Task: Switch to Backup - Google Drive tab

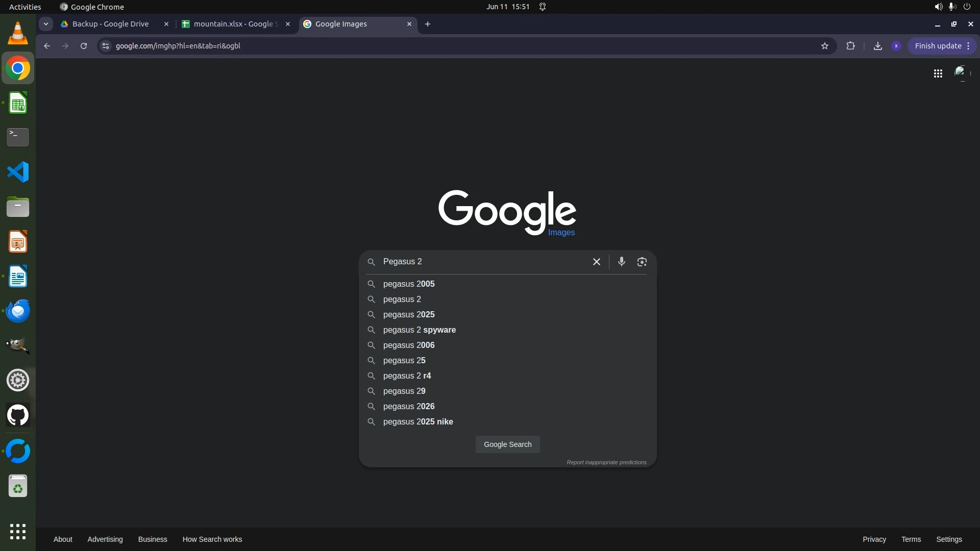Action: coord(110,24)
